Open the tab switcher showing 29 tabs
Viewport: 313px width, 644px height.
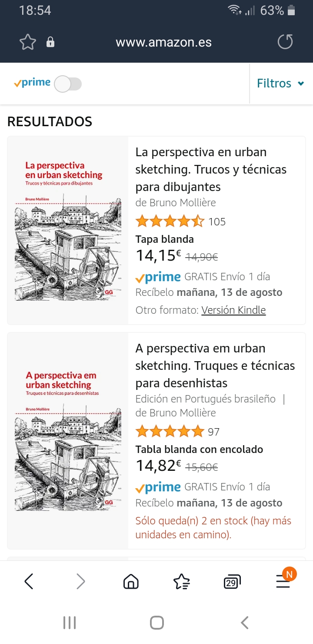coord(232,582)
